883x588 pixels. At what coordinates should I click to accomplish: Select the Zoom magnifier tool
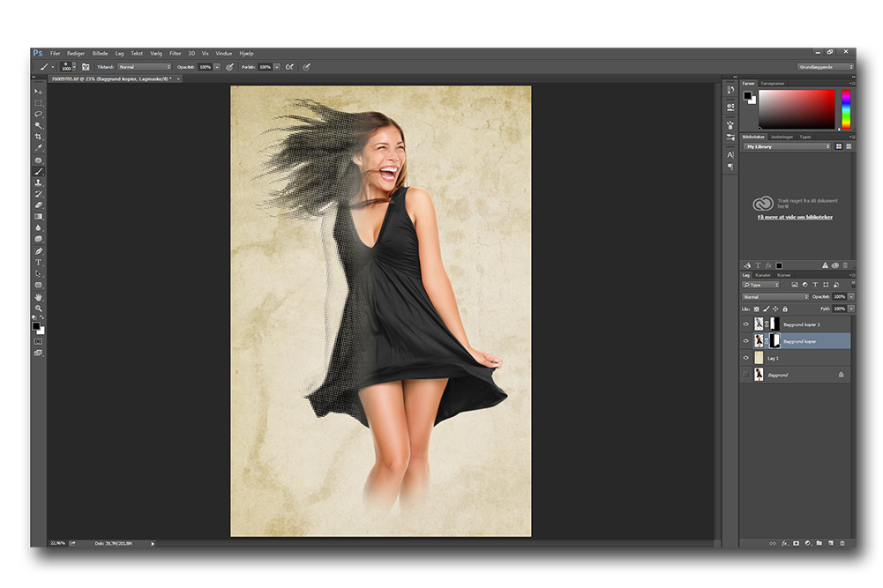pos(38,309)
